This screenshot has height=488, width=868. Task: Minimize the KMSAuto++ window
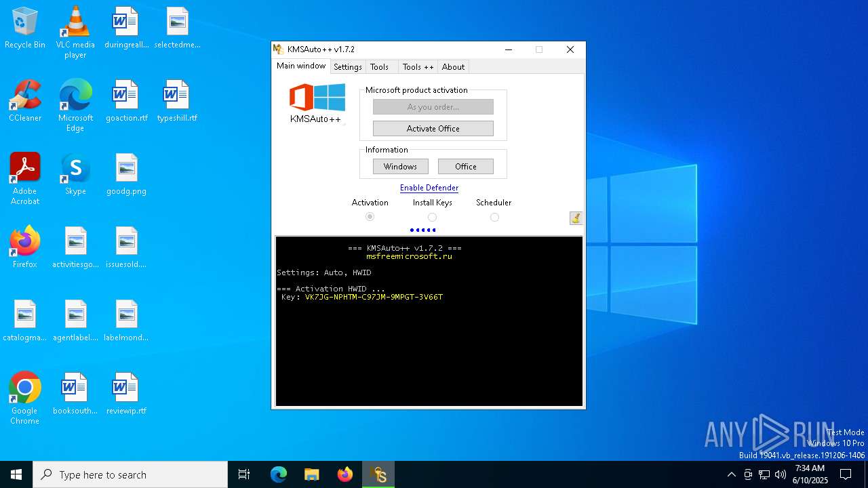point(508,49)
